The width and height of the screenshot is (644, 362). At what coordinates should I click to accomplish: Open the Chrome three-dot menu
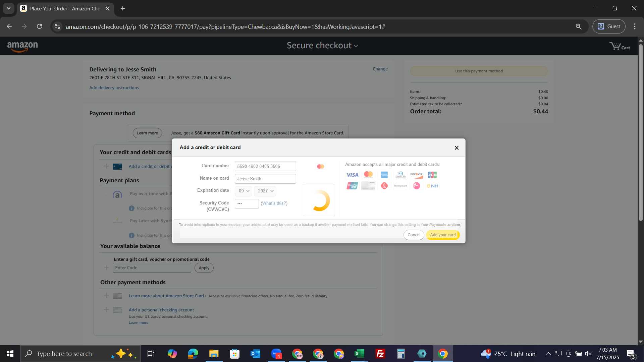[635, 26]
